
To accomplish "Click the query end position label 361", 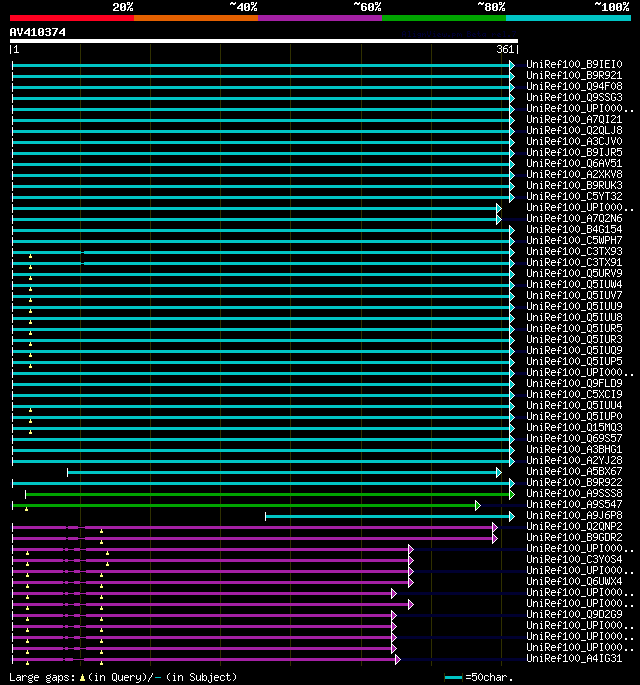I will tap(505, 49).
